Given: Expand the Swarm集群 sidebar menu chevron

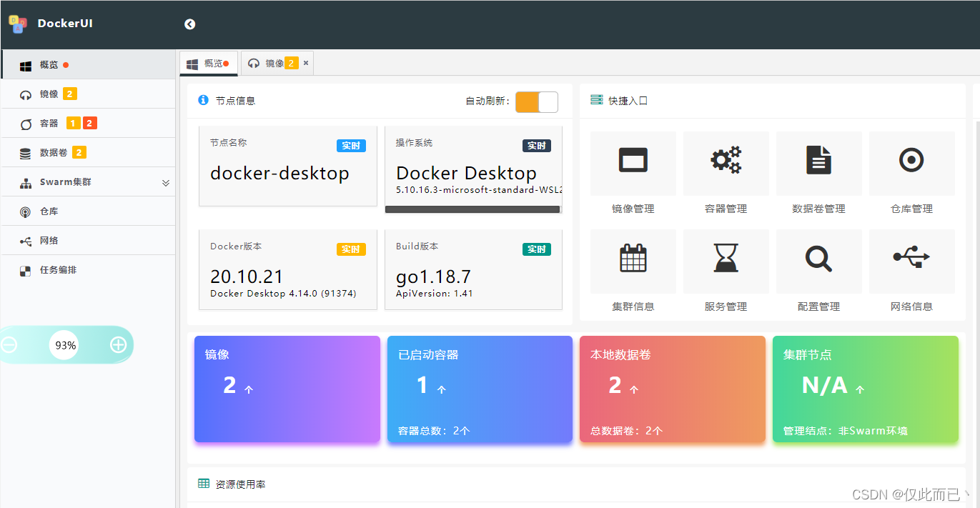Looking at the screenshot, I should (166, 183).
